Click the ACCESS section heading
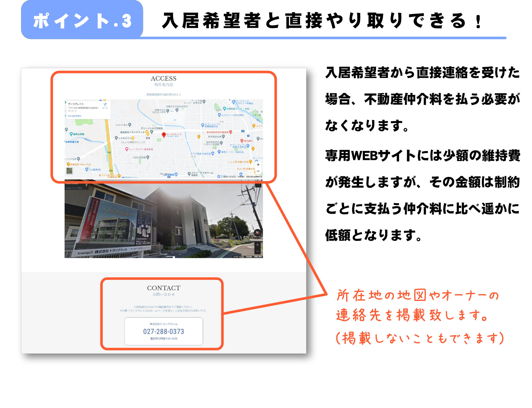532x408 pixels. click(163, 78)
